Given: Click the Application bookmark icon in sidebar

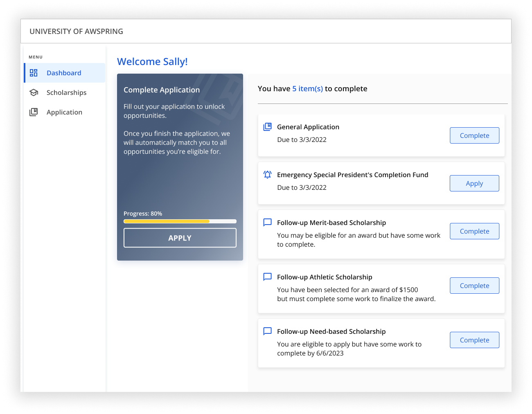Looking at the screenshot, I should coord(34,112).
